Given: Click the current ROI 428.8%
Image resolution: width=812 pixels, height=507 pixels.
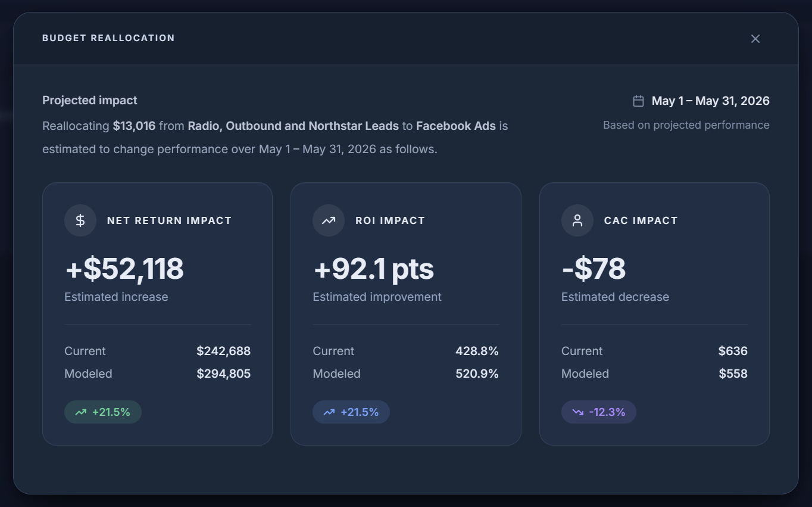Looking at the screenshot, I should (x=477, y=351).
